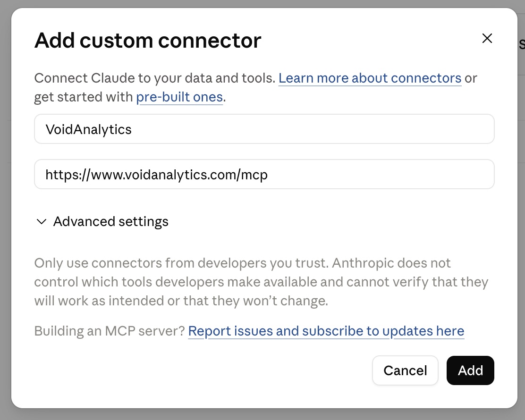Cancel adding the custom connector
Viewport: 525px width, 420px height.
click(x=405, y=370)
